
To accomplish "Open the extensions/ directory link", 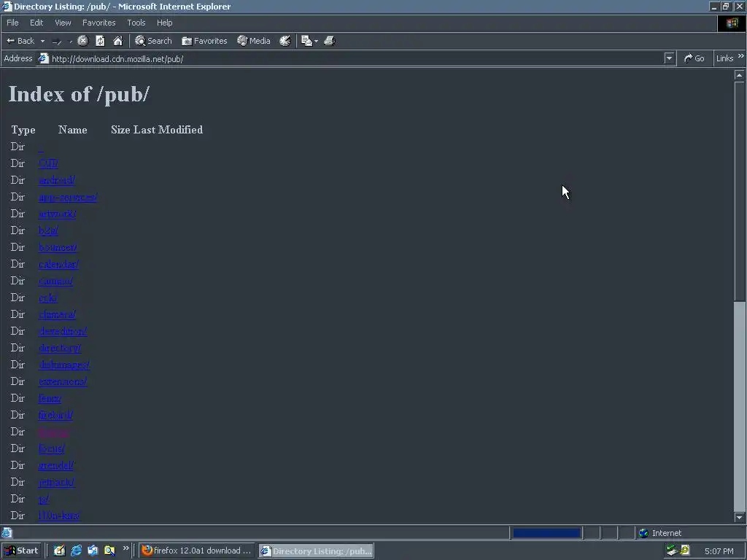I will click(x=63, y=381).
